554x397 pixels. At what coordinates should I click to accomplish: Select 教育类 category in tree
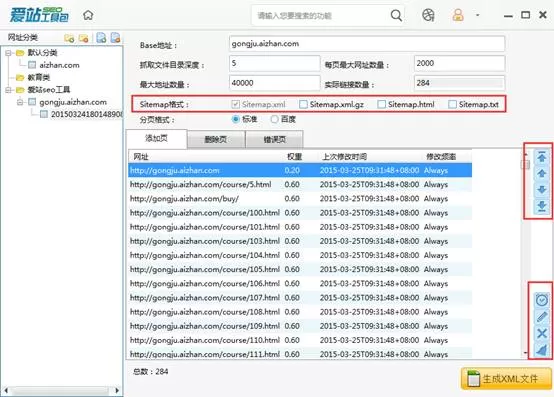39,77
